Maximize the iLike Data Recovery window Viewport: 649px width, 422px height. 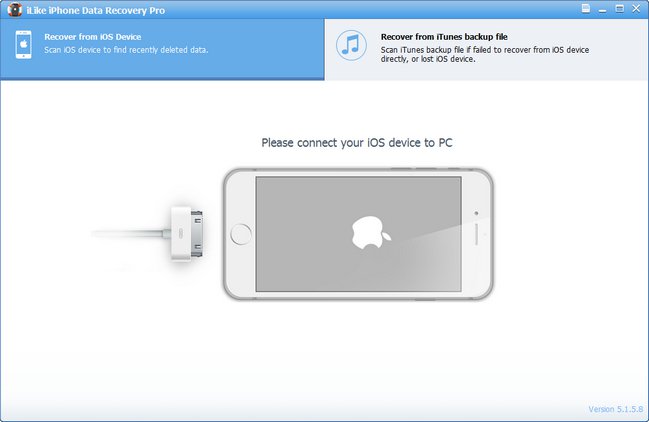point(620,9)
